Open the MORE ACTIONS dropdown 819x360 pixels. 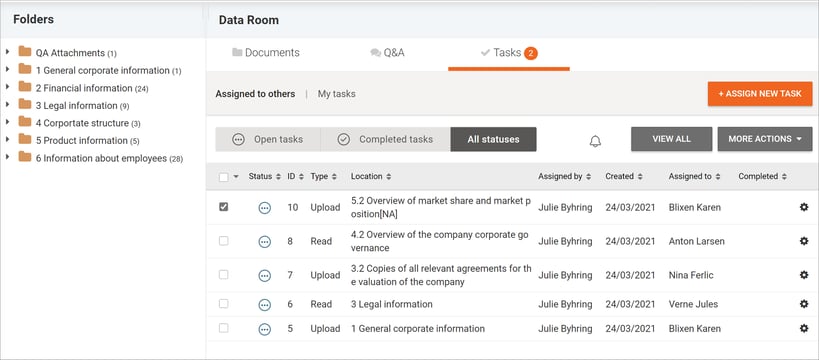(765, 139)
